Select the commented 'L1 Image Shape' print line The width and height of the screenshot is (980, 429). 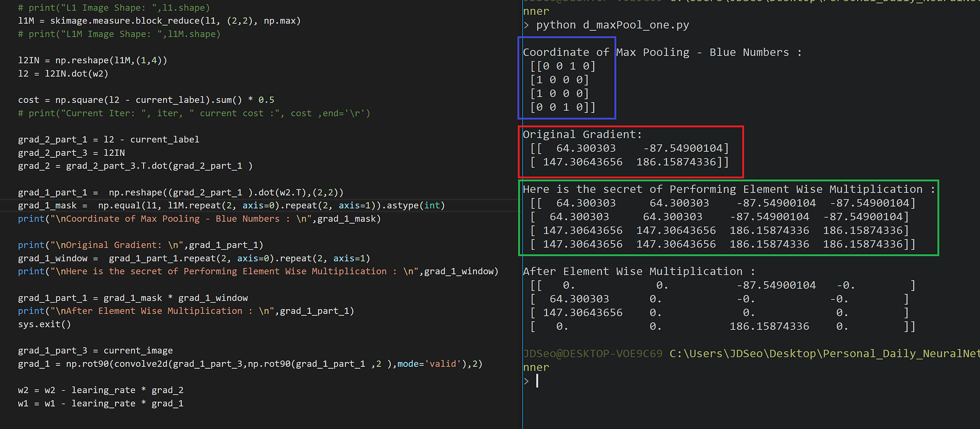[x=114, y=8]
